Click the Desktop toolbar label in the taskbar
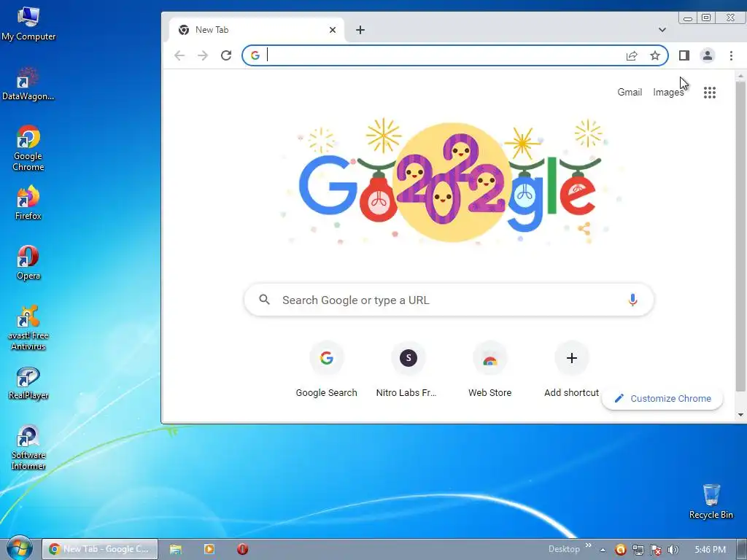 564,549
